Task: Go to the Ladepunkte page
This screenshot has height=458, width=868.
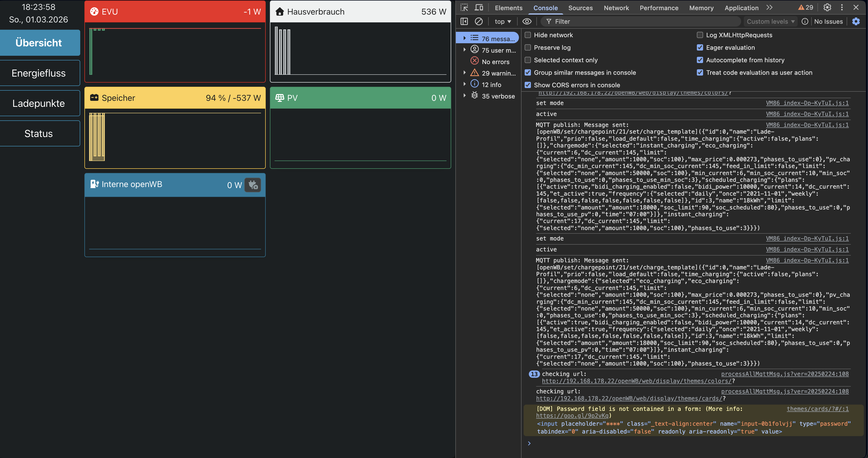Action: tap(39, 103)
